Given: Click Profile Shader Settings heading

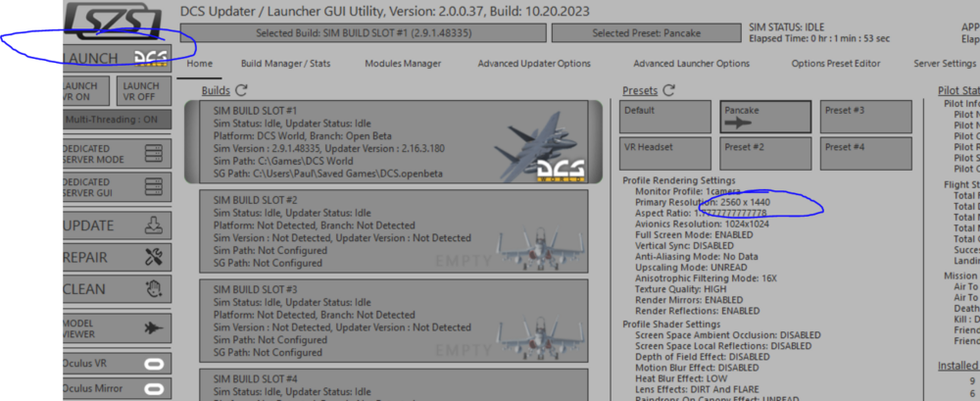Looking at the screenshot, I should tap(671, 325).
